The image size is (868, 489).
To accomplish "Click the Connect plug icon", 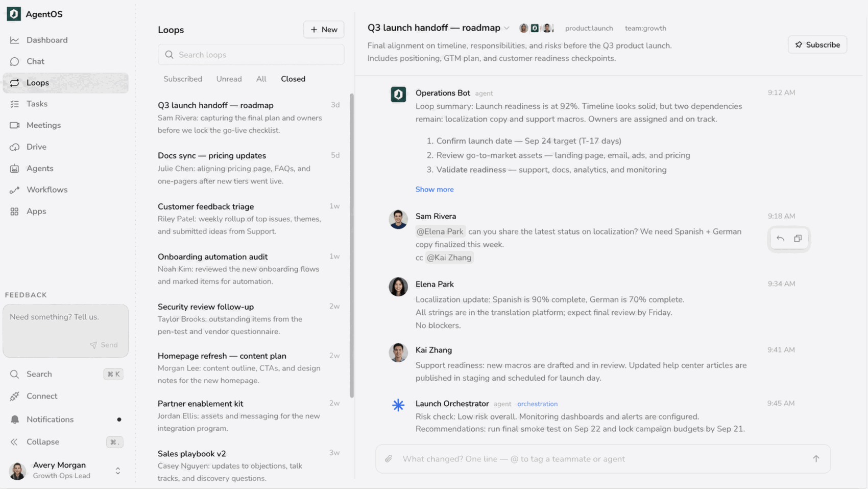I will [14, 396].
